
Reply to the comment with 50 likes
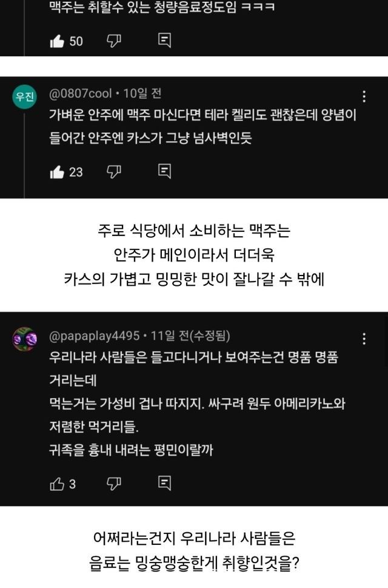(x=164, y=41)
